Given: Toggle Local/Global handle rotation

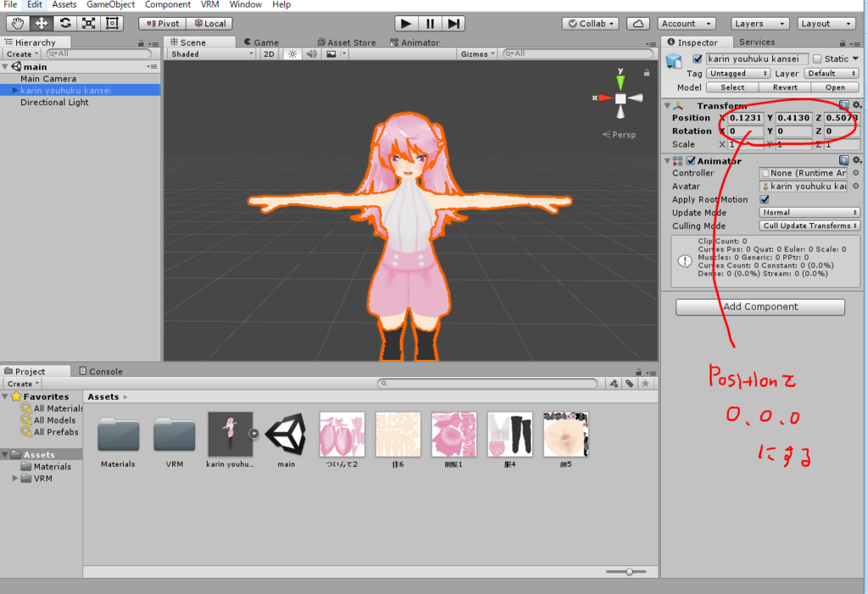Looking at the screenshot, I should click(x=210, y=23).
